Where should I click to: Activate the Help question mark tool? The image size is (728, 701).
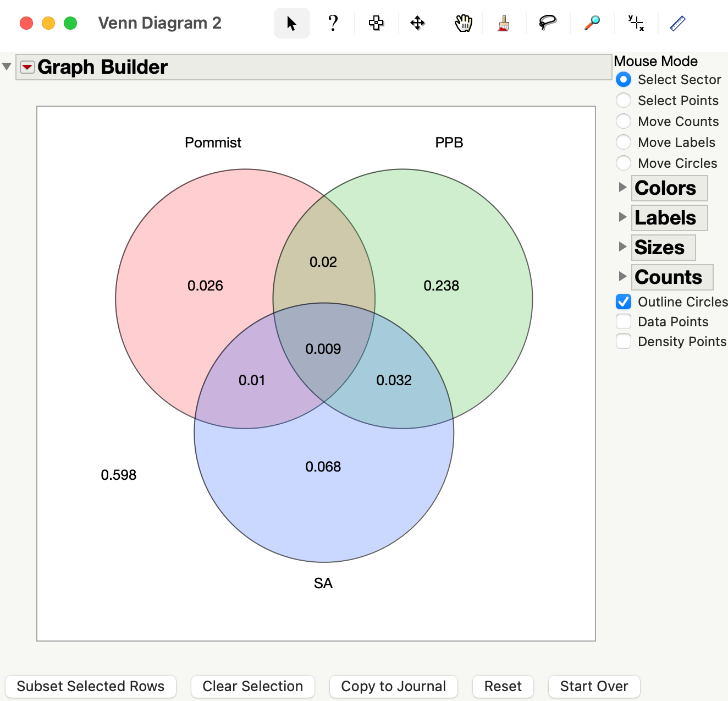click(333, 23)
